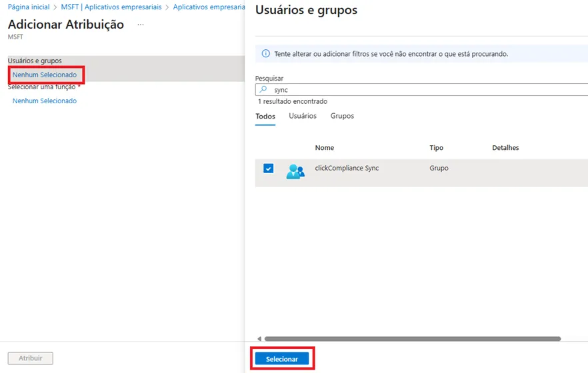Click the Pesquisar field label

click(x=269, y=79)
